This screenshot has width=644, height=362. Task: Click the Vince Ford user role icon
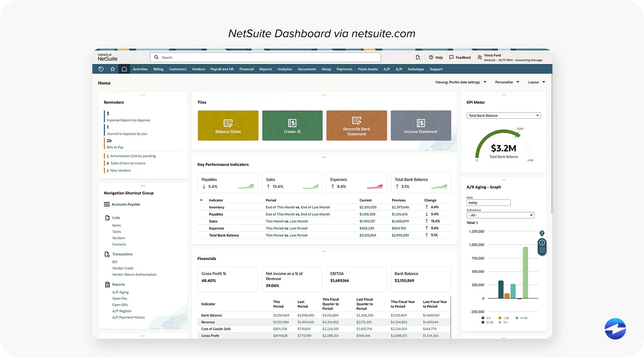coord(480,57)
